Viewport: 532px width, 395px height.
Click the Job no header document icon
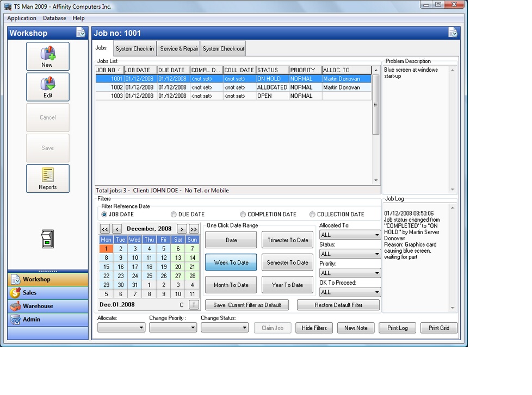[x=453, y=33]
